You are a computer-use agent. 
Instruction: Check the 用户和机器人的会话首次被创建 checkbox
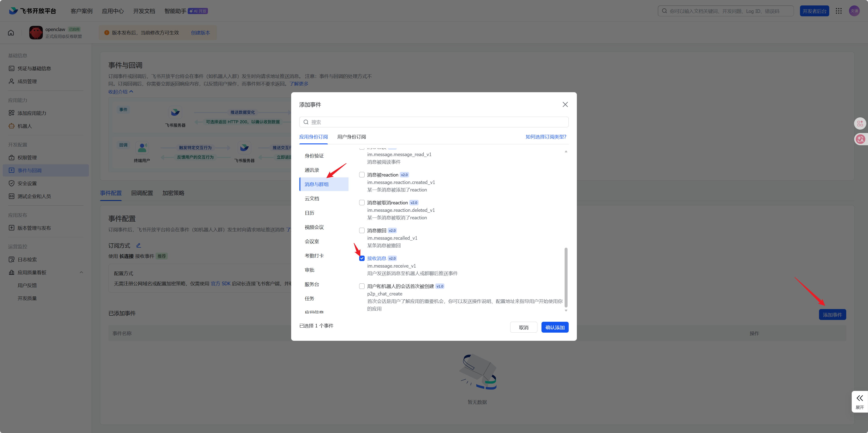362,287
